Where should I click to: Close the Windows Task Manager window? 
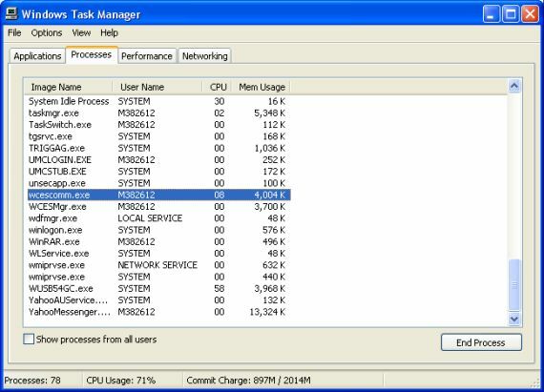pos(531,14)
